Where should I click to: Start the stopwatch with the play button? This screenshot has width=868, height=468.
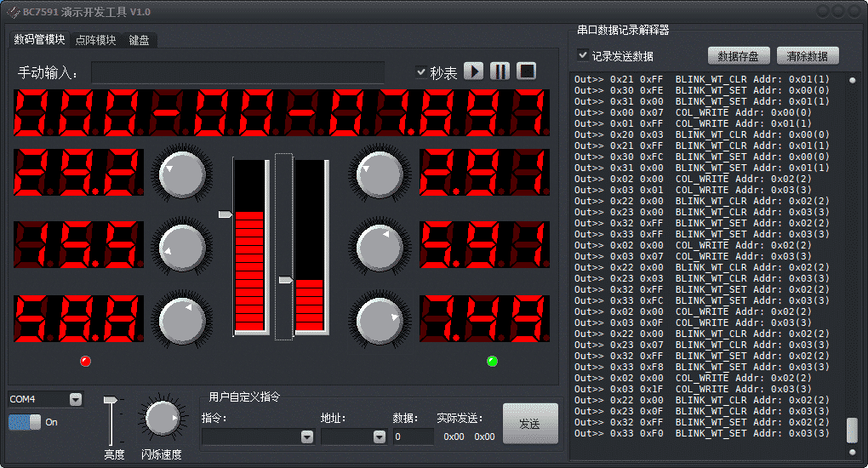[473, 71]
